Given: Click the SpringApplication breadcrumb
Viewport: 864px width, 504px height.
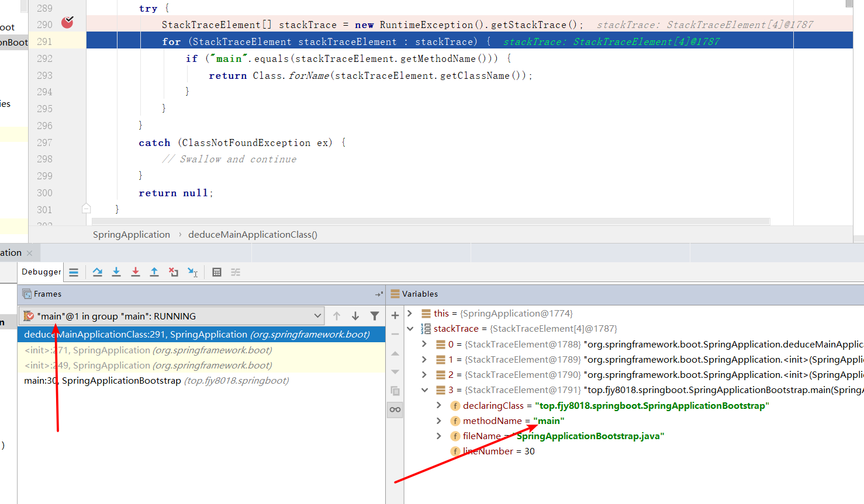Looking at the screenshot, I should (132, 235).
